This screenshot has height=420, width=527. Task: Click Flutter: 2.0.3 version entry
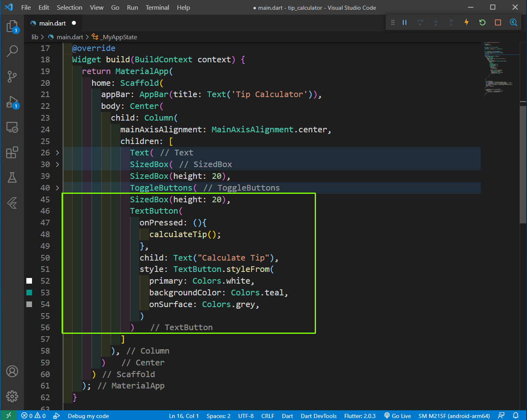(x=360, y=416)
